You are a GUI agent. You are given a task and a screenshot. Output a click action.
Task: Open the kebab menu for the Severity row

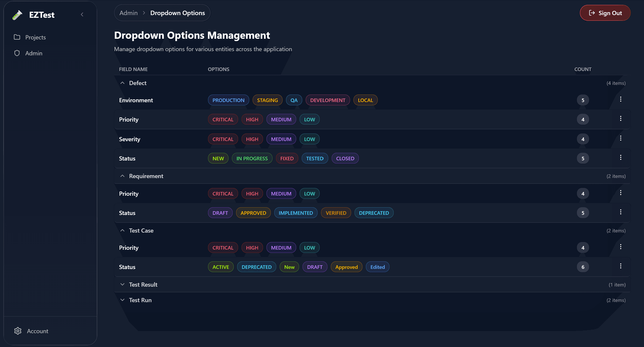tap(621, 138)
